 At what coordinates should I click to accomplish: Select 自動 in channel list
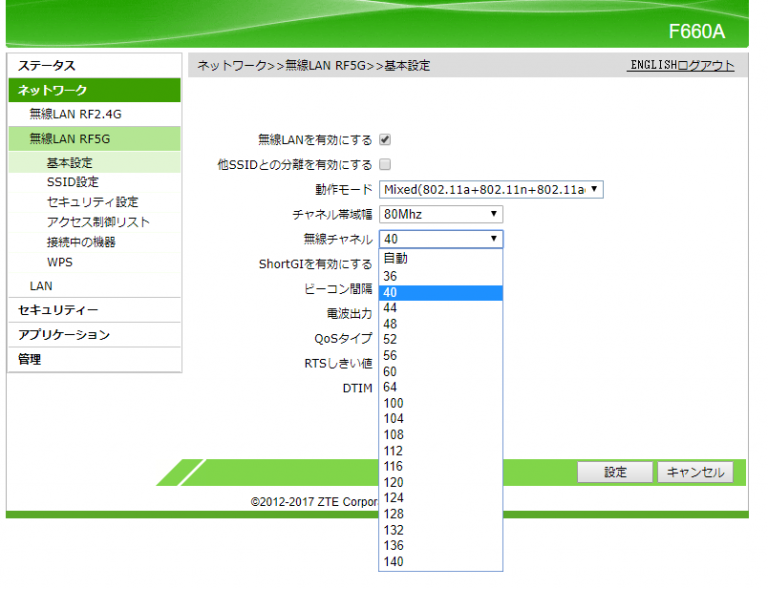point(440,259)
